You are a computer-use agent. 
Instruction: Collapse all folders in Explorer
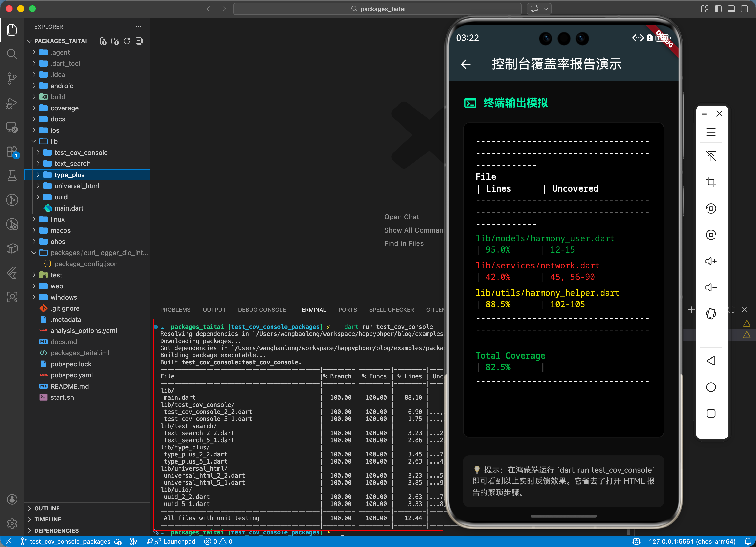click(x=139, y=41)
